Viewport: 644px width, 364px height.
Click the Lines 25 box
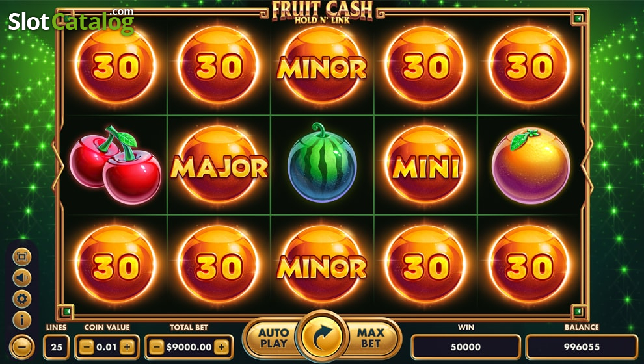tap(56, 347)
